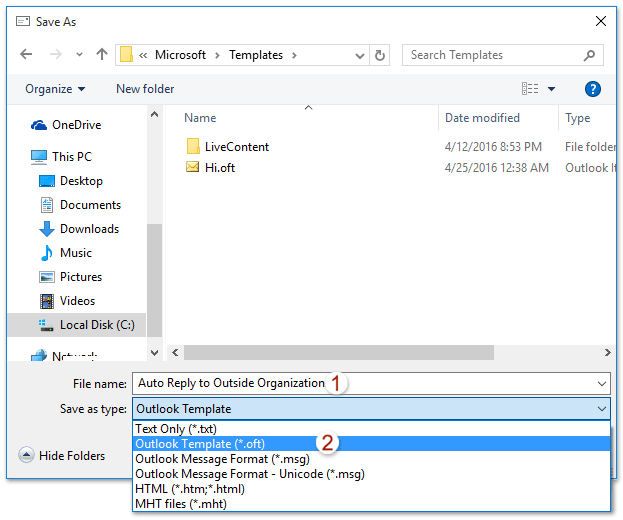Select OneDrive in the navigation pane
The image size is (623, 520).
pyautogui.click(x=74, y=125)
